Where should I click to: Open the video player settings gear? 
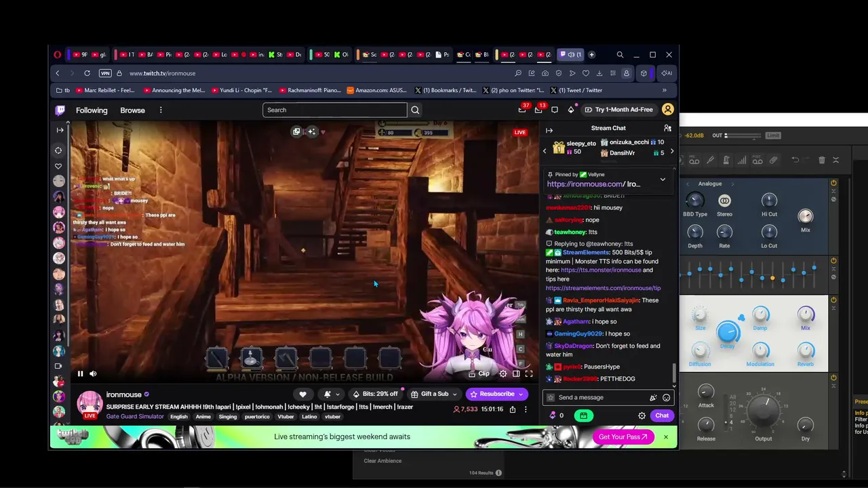point(503,373)
